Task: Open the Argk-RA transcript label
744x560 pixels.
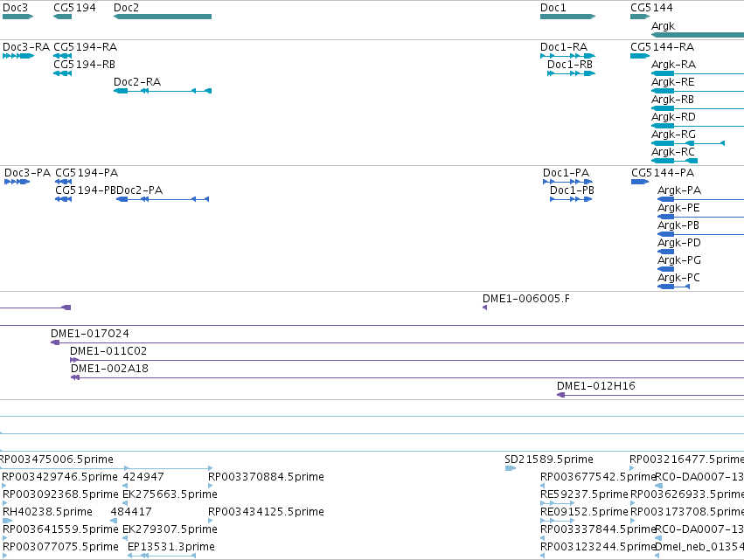Action: click(673, 65)
